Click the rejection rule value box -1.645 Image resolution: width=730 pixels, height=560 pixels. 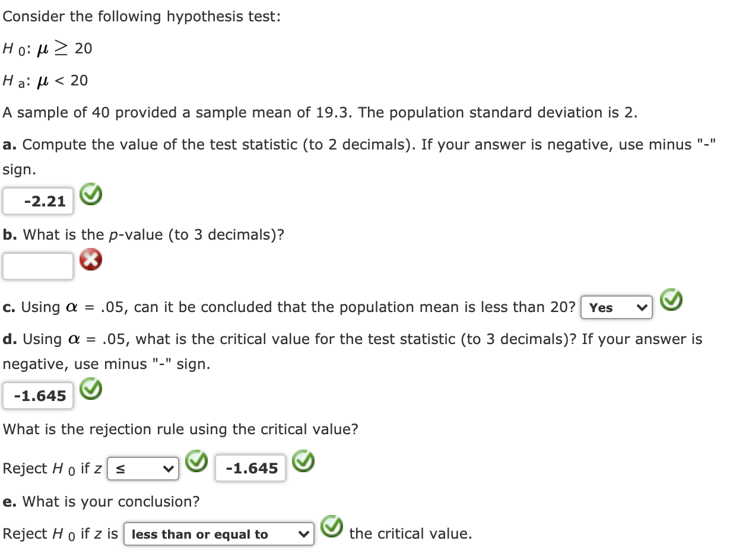250,468
